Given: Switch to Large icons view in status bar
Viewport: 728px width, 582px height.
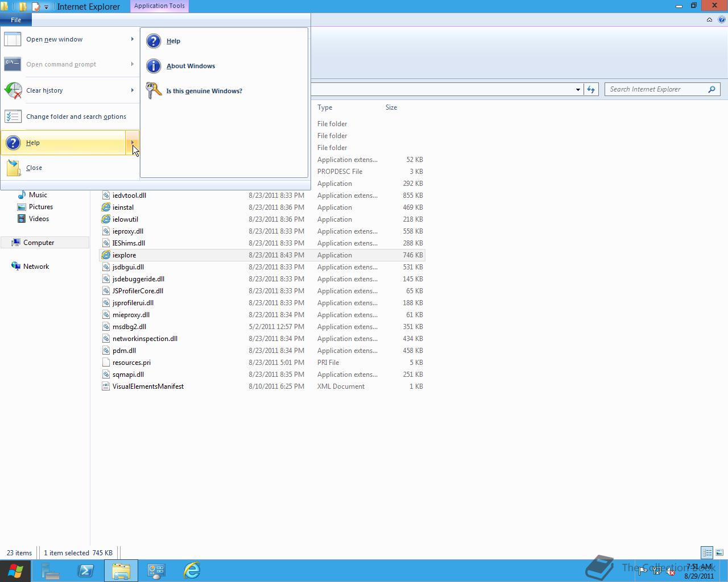Looking at the screenshot, I should click(x=719, y=552).
